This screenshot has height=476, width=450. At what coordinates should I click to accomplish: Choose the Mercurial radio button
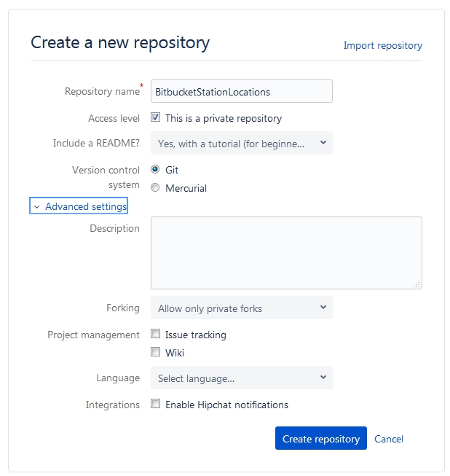tap(155, 187)
